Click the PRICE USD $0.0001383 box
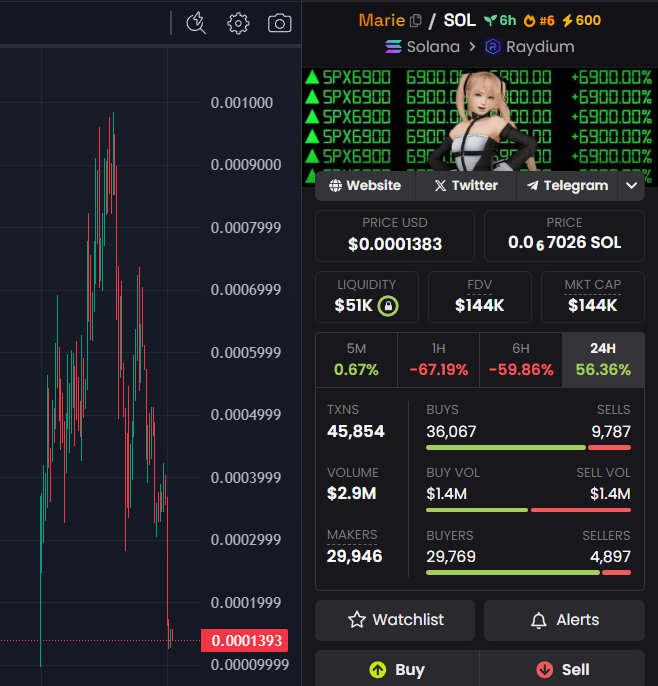The width and height of the screenshot is (658, 686). pyautogui.click(x=395, y=236)
